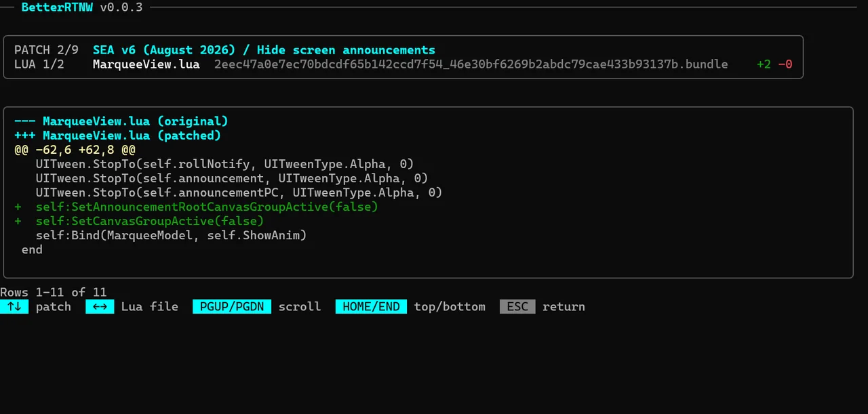Viewport: 868px width, 414px height.
Task: Click the '--- MarqueeView.lua (original)' diff header
Action: [x=121, y=121]
